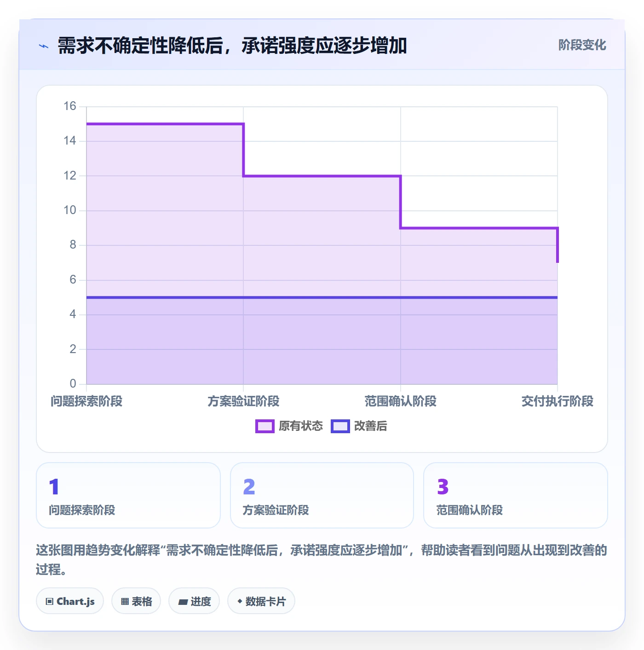This screenshot has width=644, height=650.
Task: Click the purple step line at value 15
Action: pos(165,124)
